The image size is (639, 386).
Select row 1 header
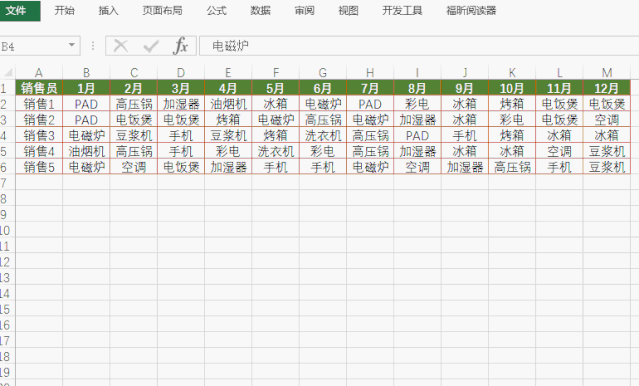pos(7,88)
